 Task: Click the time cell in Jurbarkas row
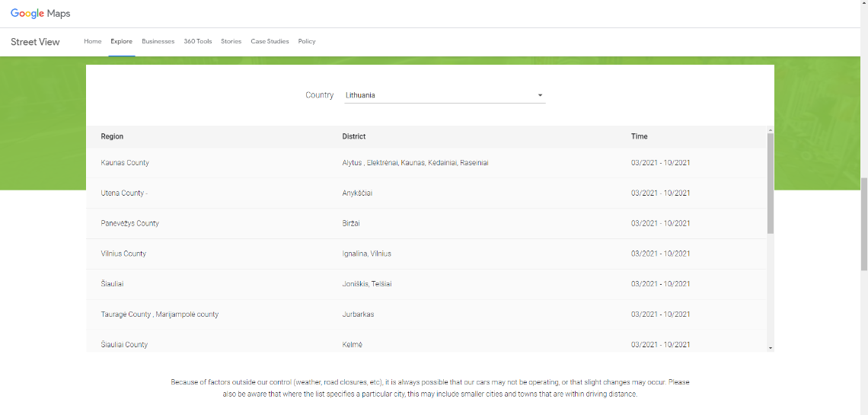660,314
